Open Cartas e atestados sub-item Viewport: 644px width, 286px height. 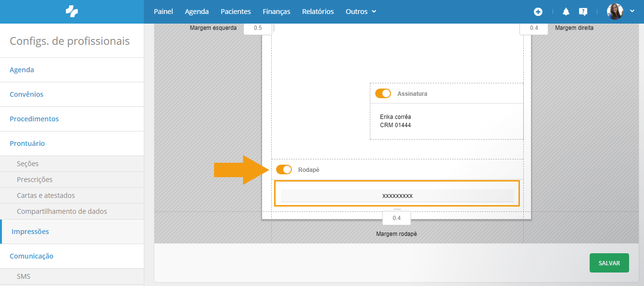click(x=72, y=195)
